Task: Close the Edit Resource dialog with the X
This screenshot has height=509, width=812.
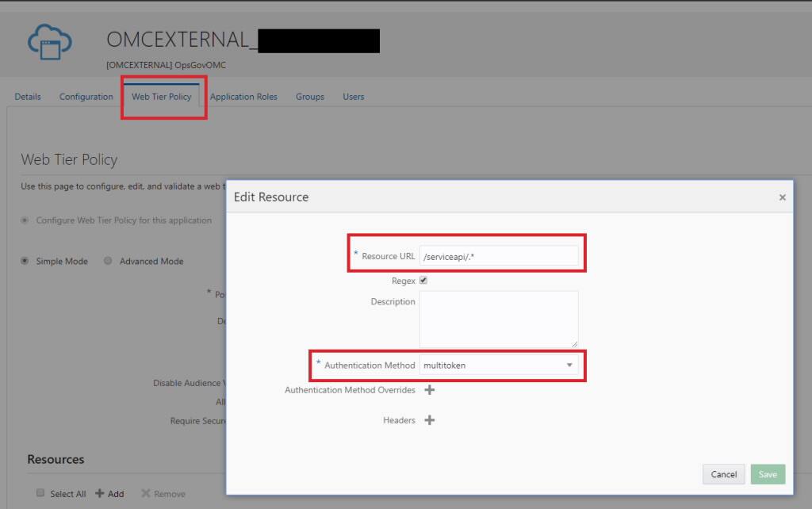Action: point(783,197)
